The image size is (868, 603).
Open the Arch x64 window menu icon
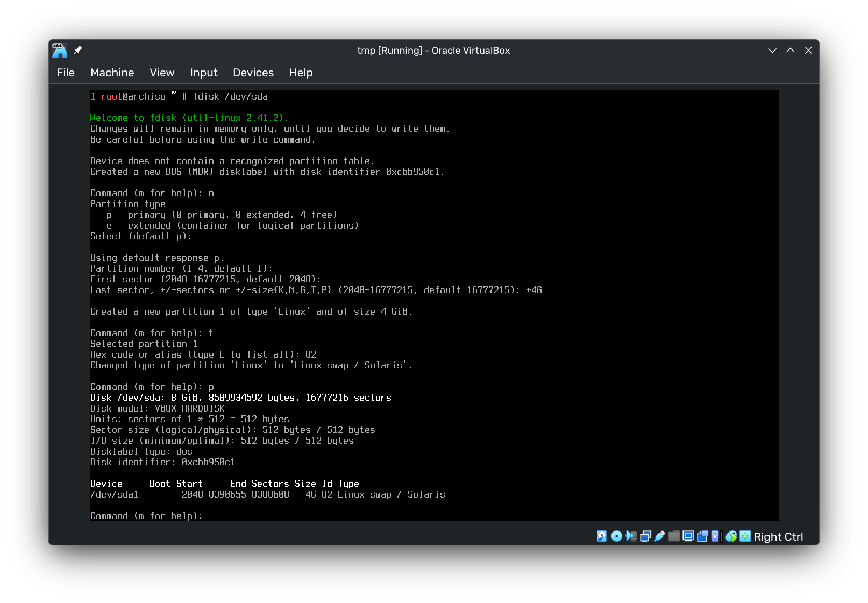[60, 50]
